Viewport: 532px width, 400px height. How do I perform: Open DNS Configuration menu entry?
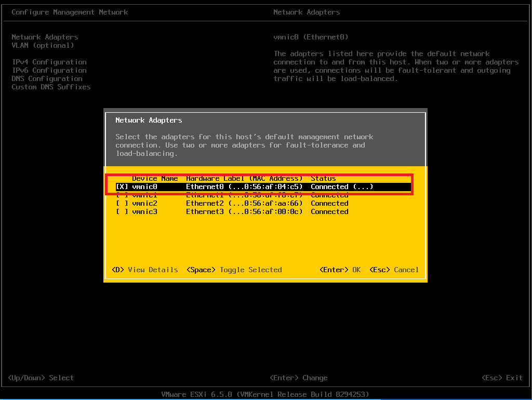47,79
